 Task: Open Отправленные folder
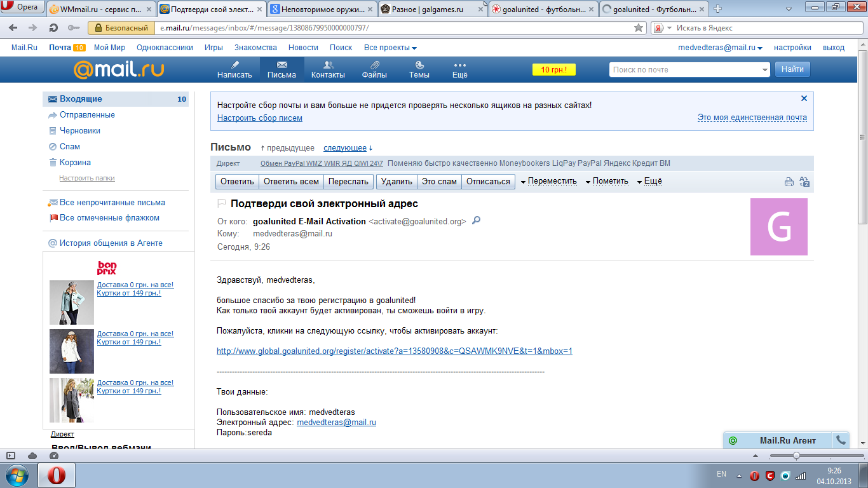click(x=87, y=115)
